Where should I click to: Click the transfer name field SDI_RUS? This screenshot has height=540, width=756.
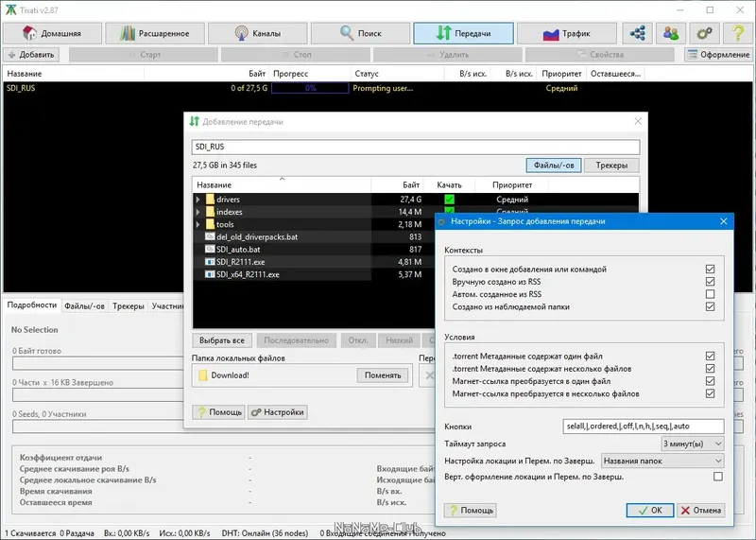[x=416, y=147]
